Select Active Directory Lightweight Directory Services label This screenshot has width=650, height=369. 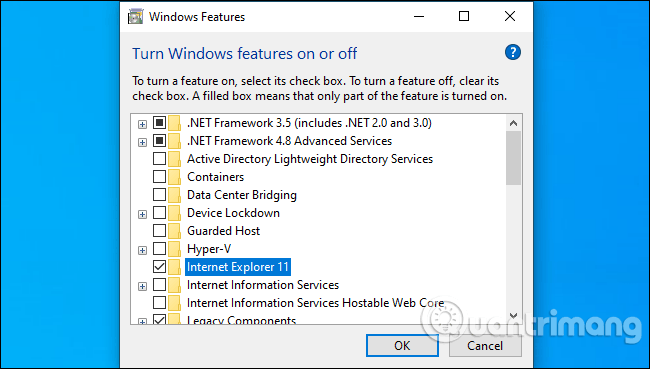pyautogui.click(x=310, y=159)
